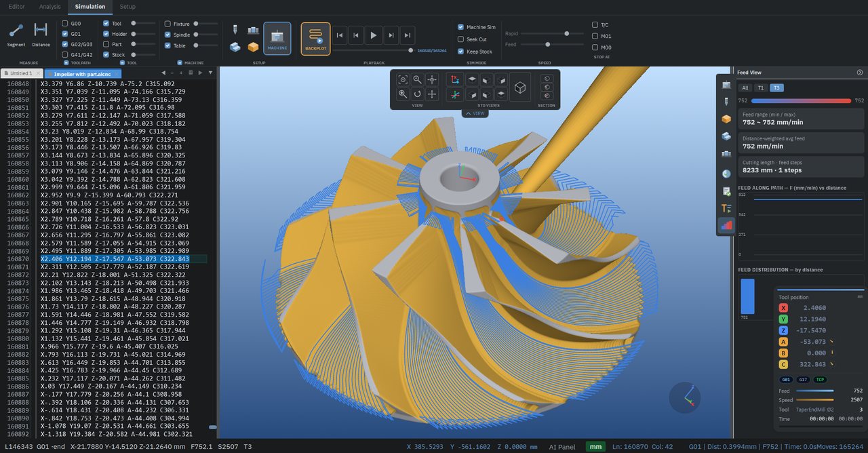Toggle the Holder visibility checkbox

click(106, 34)
